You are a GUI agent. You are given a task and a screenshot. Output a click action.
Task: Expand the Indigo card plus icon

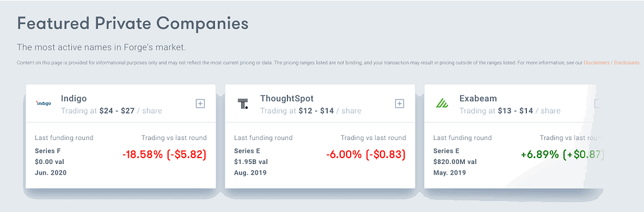pos(200,104)
